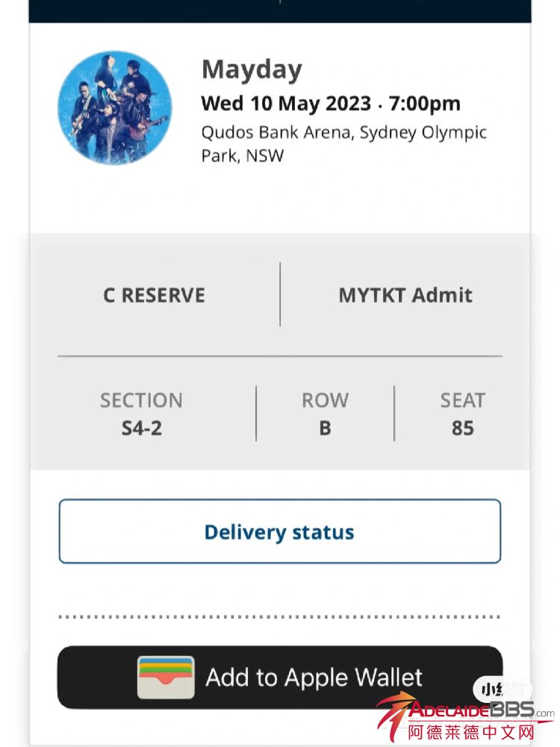Viewport: 560px width, 747px height.
Task: Tap the MYTKT Admit ticket type
Action: [x=405, y=295]
